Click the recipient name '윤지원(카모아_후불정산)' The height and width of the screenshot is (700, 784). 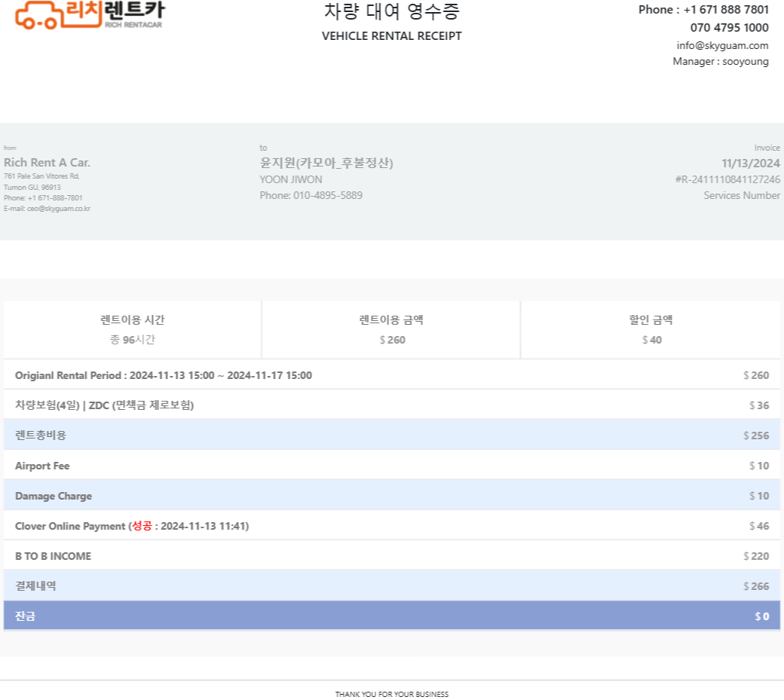326,163
